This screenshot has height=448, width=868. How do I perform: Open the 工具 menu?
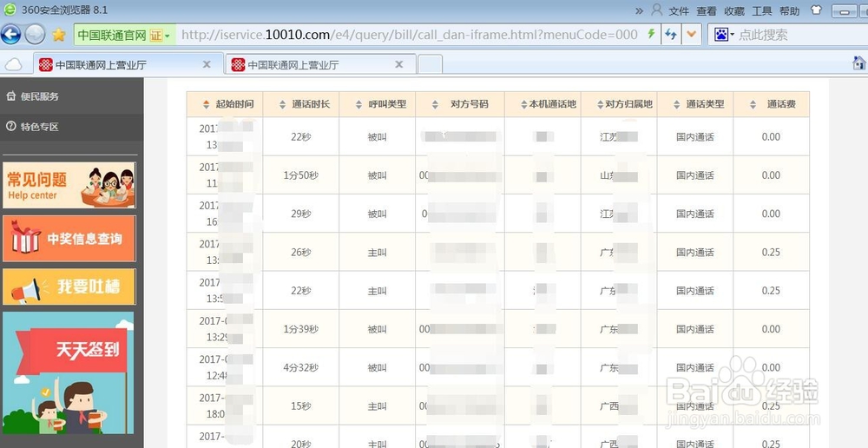point(762,10)
